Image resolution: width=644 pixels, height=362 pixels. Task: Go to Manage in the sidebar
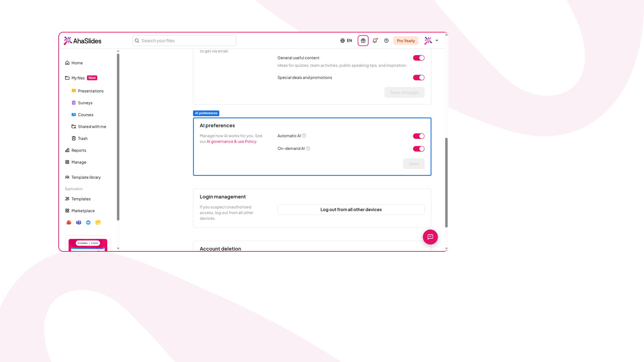(76, 162)
